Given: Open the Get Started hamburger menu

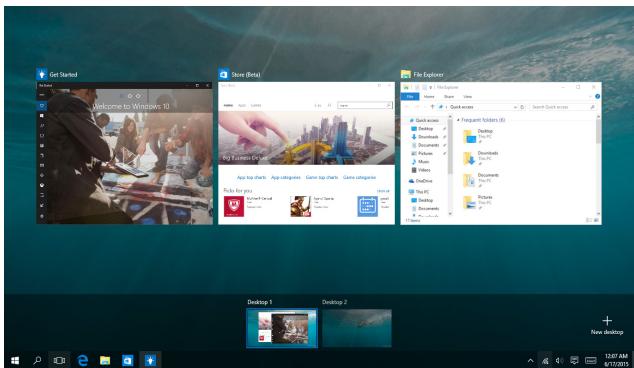Looking at the screenshot, I should (42, 95).
